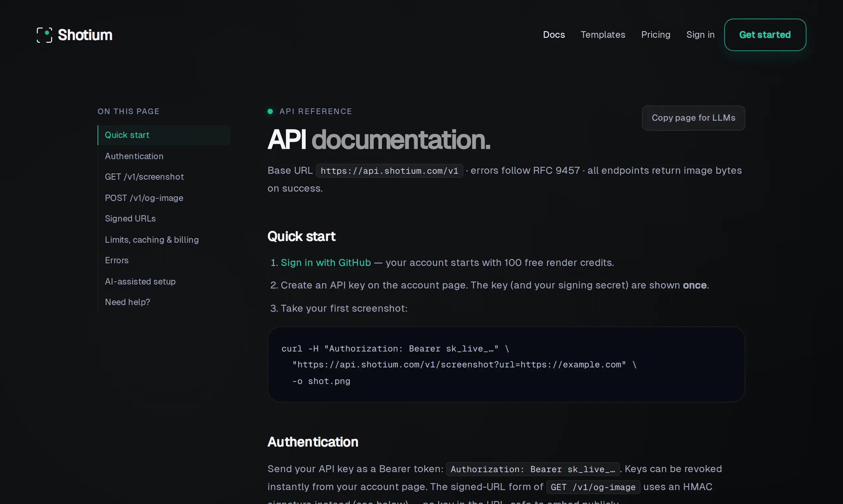This screenshot has height=504, width=843.
Task: Click the curl command first line
Action: pos(395,348)
